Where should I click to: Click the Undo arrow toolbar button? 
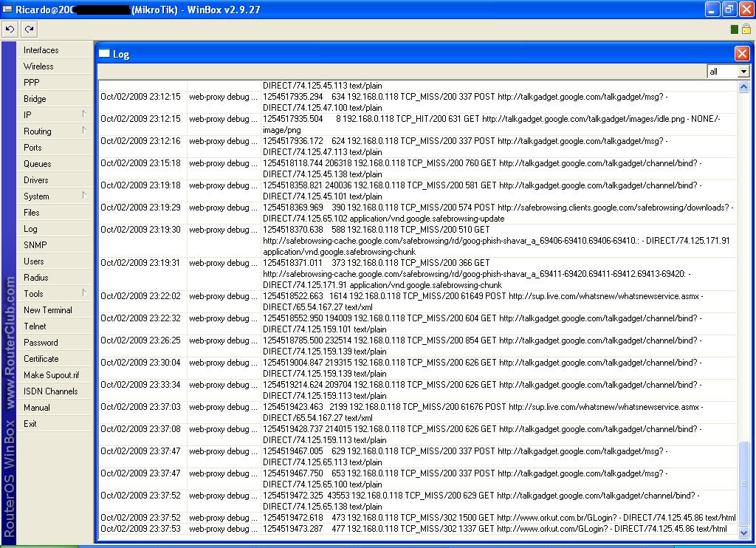tap(9, 29)
